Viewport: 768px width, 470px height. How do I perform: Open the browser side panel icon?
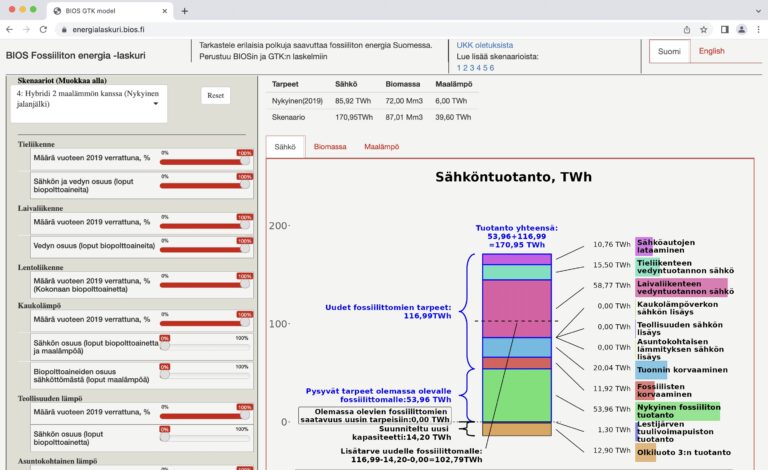coord(725,29)
